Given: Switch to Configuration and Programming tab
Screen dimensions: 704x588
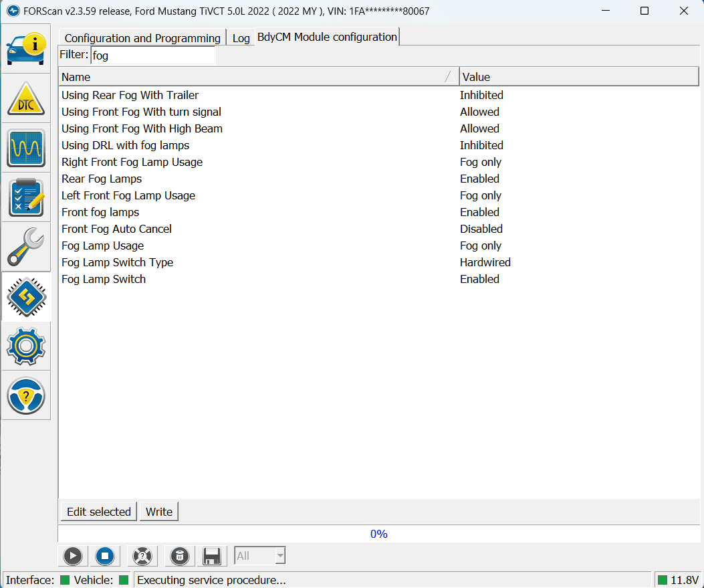Looking at the screenshot, I should click(142, 38).
